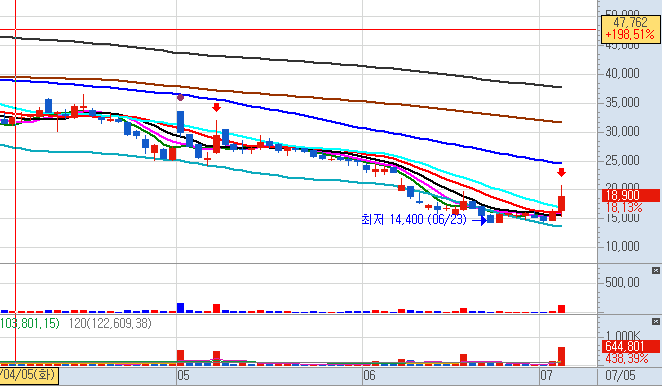The height and width of the screenshot is (386, 662).
Task: Close the bottom indicator panel with its X button
Action: 655,322
